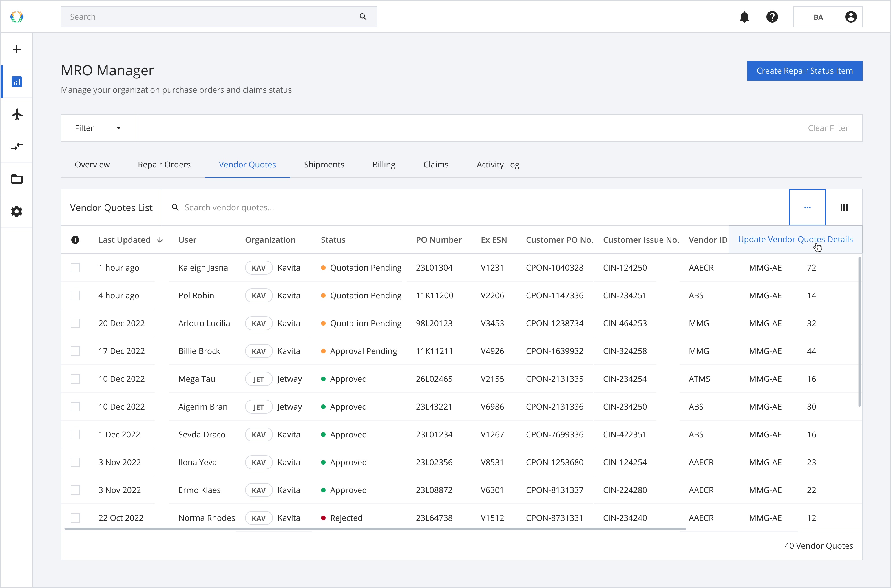The image size is (891, 588).
Task: Sort by User column header
Action: tap(187, 240)
